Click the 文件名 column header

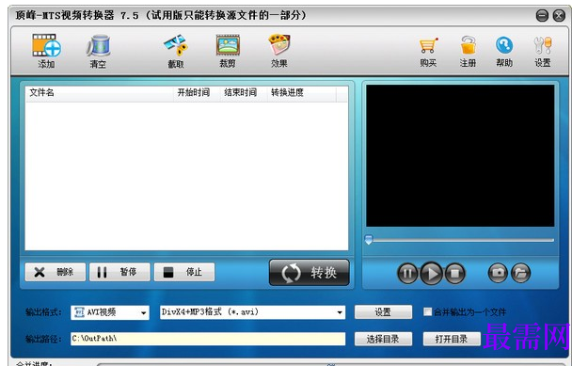point(100,92)
